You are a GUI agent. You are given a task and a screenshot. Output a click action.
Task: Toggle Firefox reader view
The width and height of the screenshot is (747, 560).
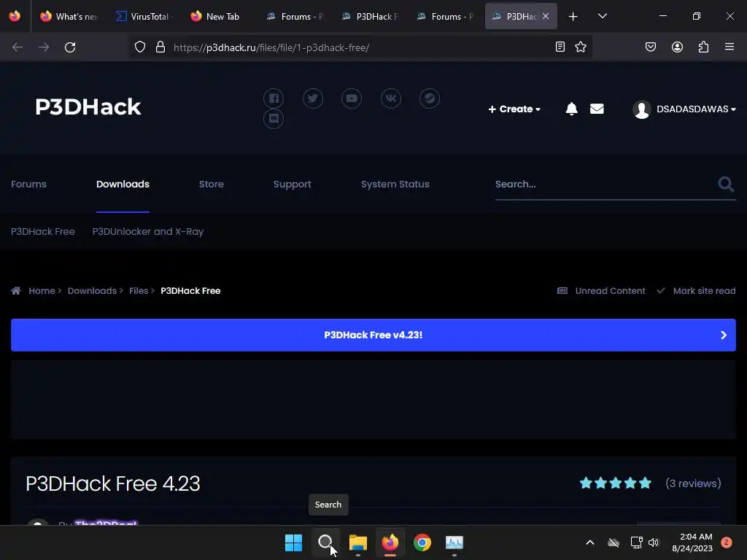[560, 47]
